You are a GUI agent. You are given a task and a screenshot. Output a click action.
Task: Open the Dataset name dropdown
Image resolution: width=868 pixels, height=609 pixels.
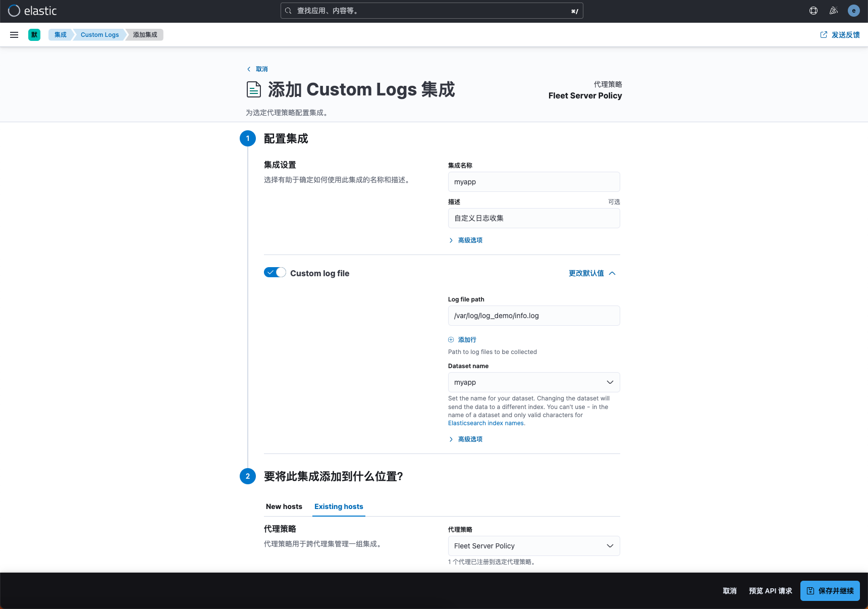pyautogui.click(x=534, y=382)
